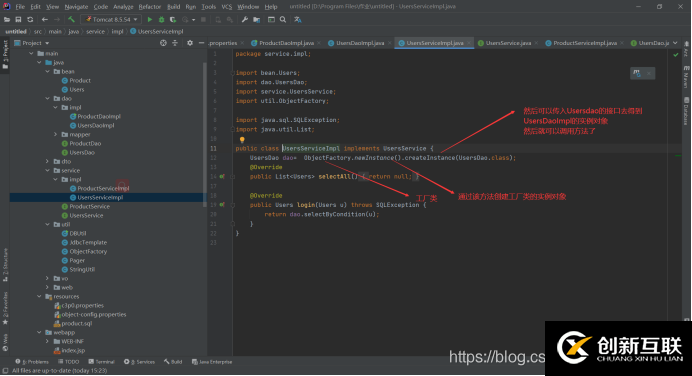Open the Java Enterprise tool window
The image size is (692, 376).
tap(212, 362)
